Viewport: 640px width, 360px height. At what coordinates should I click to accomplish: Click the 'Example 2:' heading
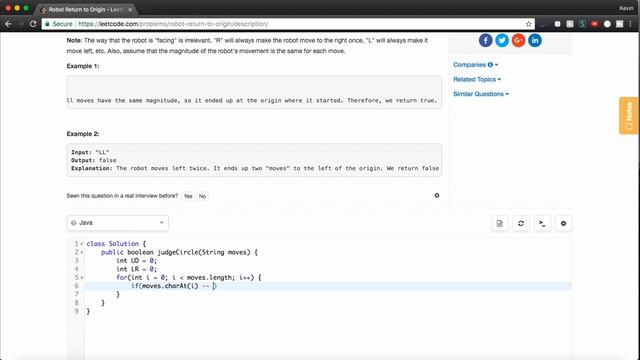point(83,134)
